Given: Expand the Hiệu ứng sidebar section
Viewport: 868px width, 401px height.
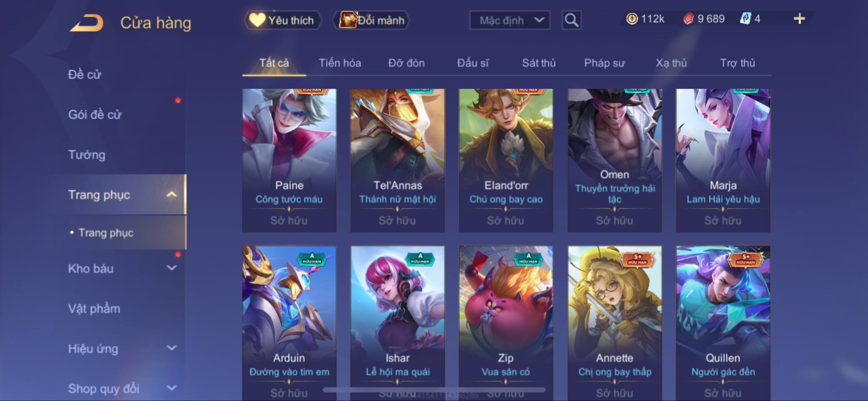Looking at the screenshot, I should click(172, 348).
